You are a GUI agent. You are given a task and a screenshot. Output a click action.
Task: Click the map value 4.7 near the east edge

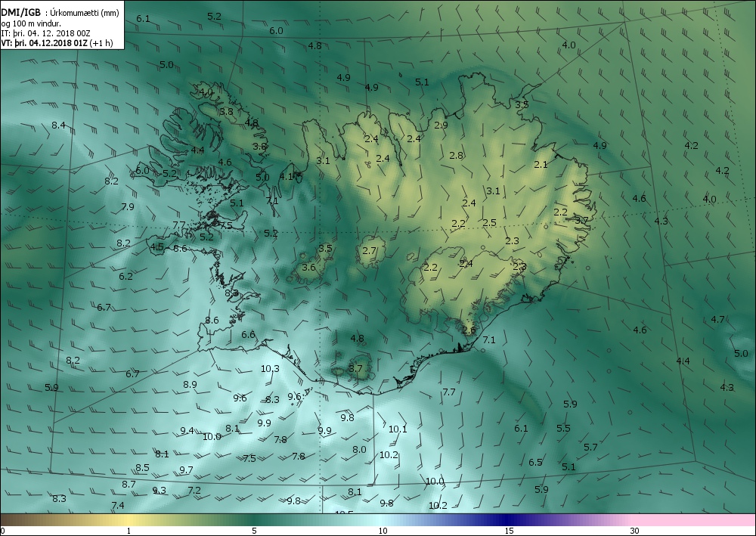click(x=718, y=319)
